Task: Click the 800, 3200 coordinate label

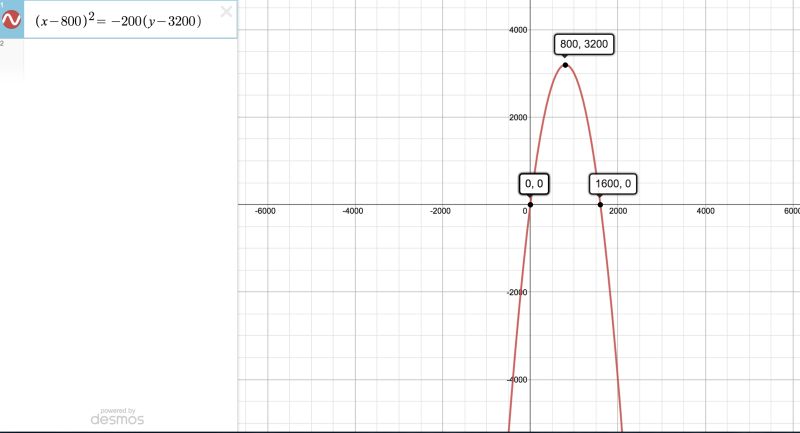Action: 584,44
